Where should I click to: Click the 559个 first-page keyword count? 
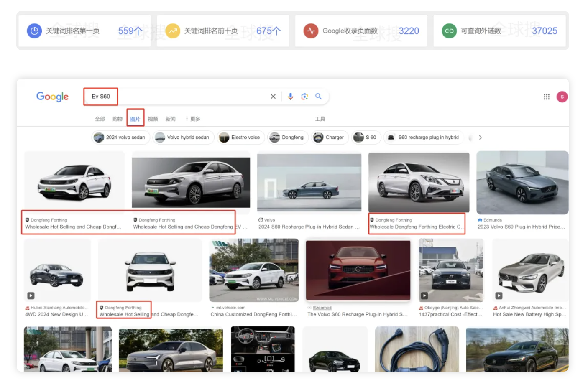(x=130, y=31)
